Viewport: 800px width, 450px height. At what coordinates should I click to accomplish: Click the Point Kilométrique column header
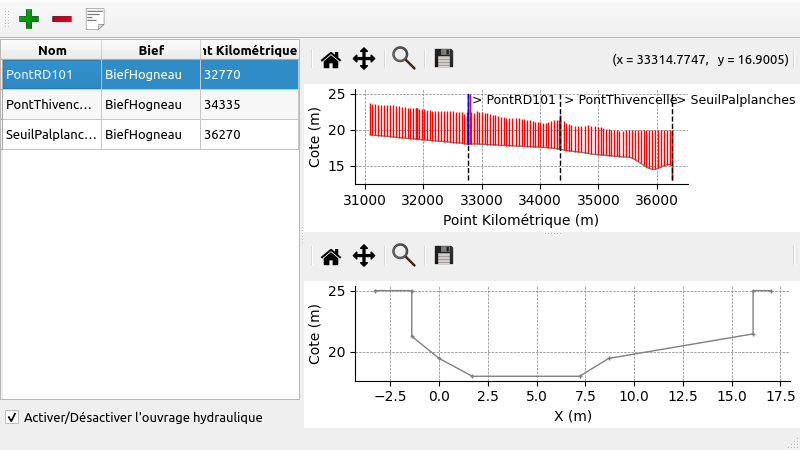pos(249,50)
